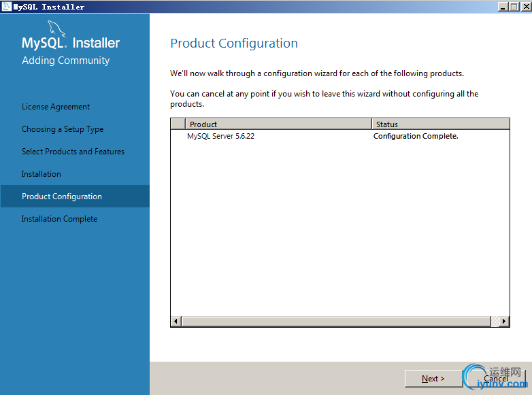Open Installation Complete step
Image resolution: width=532 pixels, height=395 pixels.
click(59, 219)
